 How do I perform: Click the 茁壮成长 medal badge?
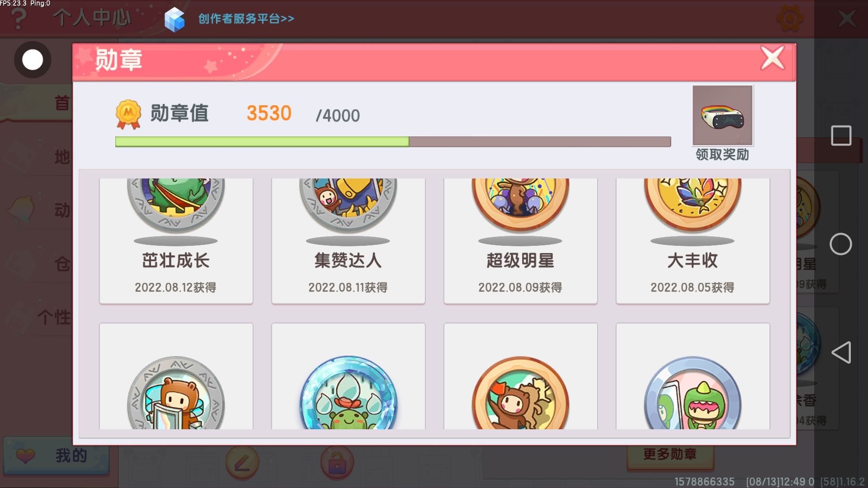[176, 206]
